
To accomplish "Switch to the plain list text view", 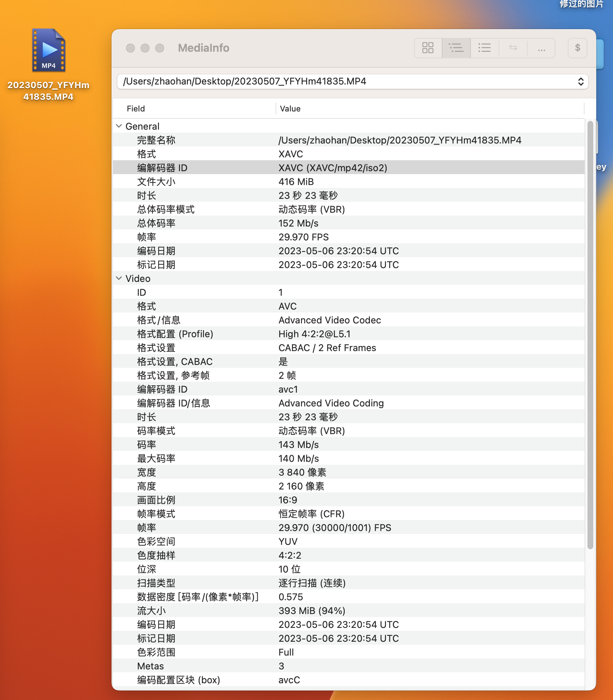I will pos(484,48).
